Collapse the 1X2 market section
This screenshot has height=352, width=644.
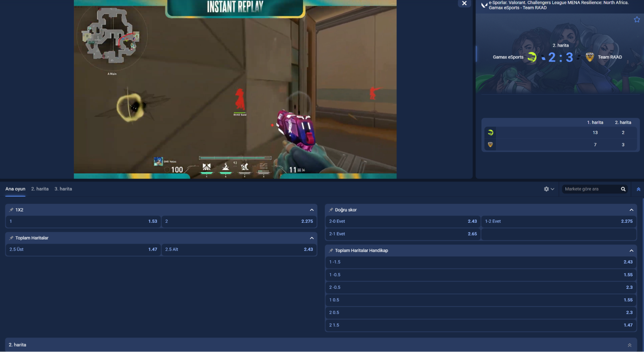coord(312,210)
